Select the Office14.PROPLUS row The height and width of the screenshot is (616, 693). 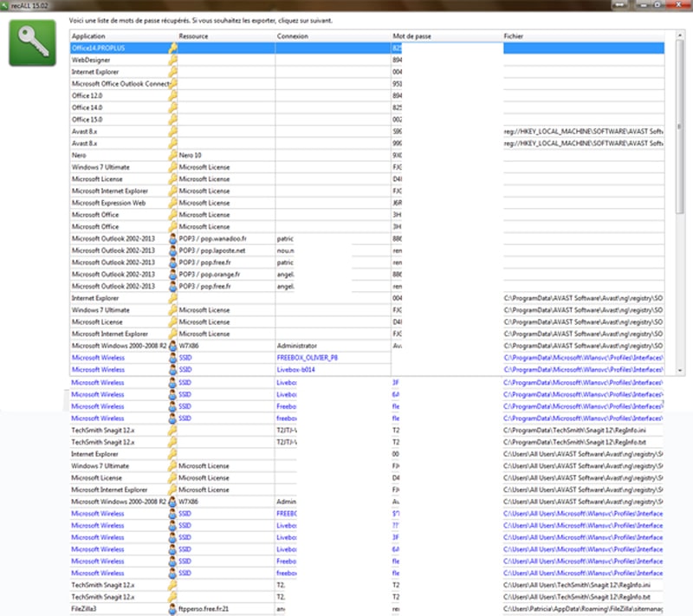click(x=366, y=48)
